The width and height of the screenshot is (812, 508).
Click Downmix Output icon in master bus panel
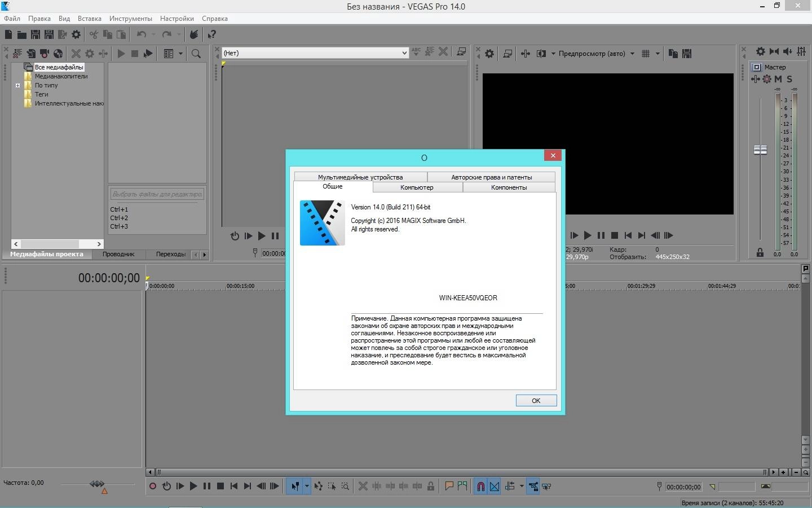pyautogui.click(x=774, y=51)
